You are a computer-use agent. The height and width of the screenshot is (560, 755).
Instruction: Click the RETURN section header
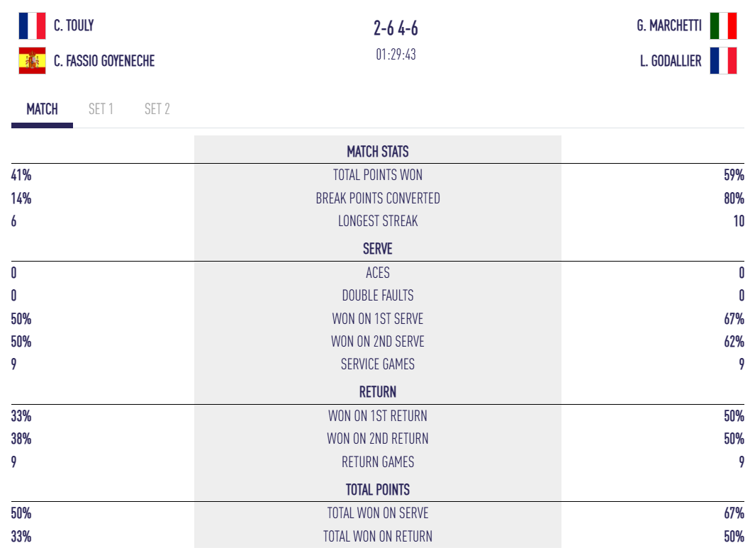tap(377, 392)
